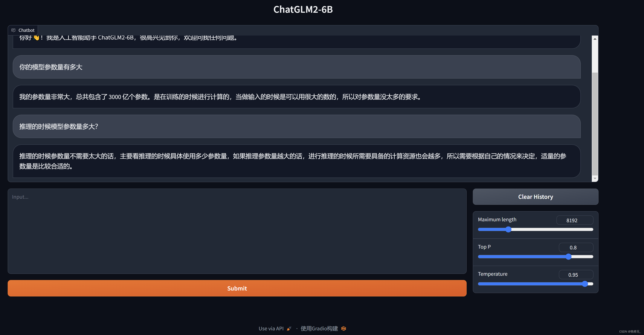The width and height of the screenshot is (644, 335).
Task: Click the Chatbot label icon
Action: pos(13,30)
